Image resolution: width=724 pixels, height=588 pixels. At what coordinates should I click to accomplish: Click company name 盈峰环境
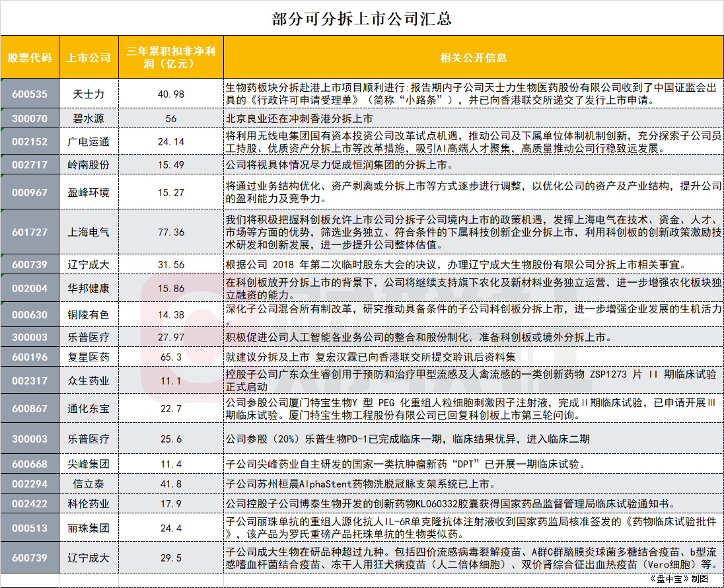[x=89, y=192]
